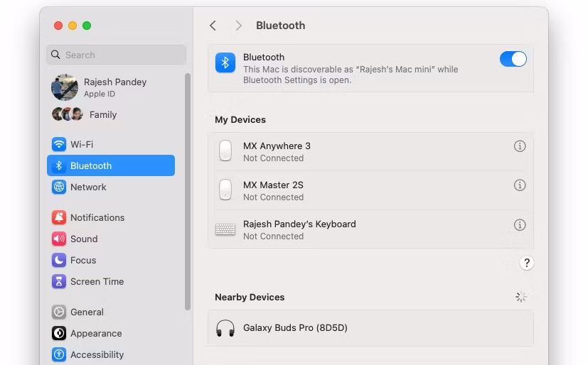This screenshot has width=588, height=365.
Task: Click the Galaxy Buds headphones icon
Action: 225,328
